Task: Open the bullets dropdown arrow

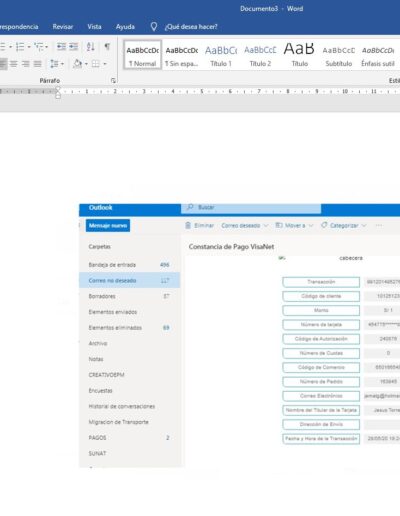Action: [x=10, y=47]
